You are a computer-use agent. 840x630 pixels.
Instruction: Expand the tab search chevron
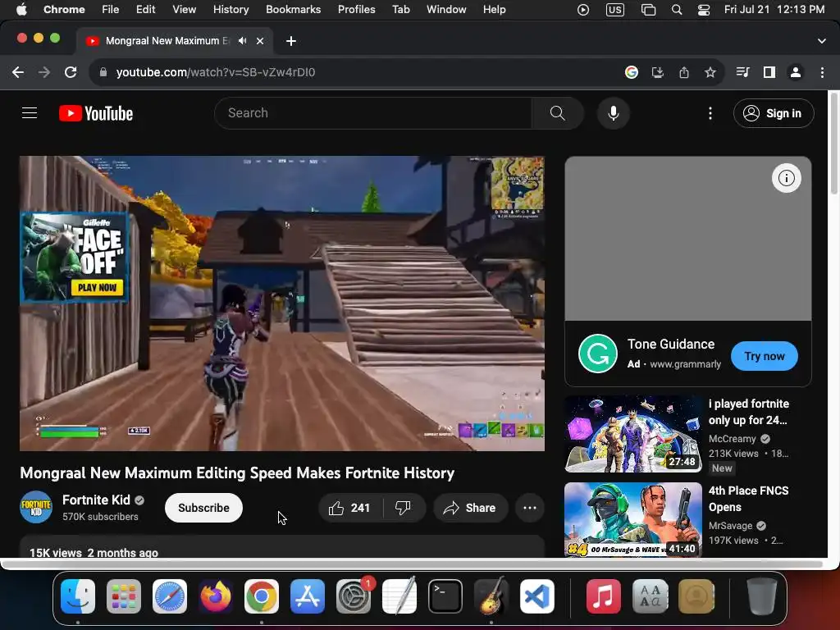click(x=822, y=41)
